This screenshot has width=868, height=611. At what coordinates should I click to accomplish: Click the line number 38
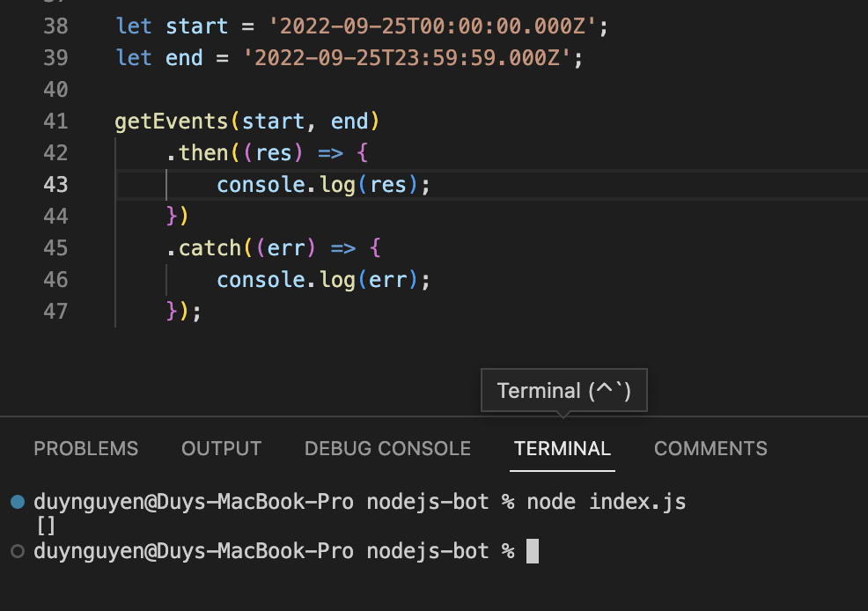(56, 26)
